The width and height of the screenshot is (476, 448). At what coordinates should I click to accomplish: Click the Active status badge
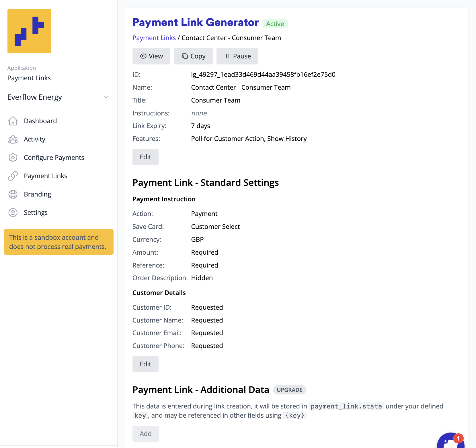click(275, 24)
